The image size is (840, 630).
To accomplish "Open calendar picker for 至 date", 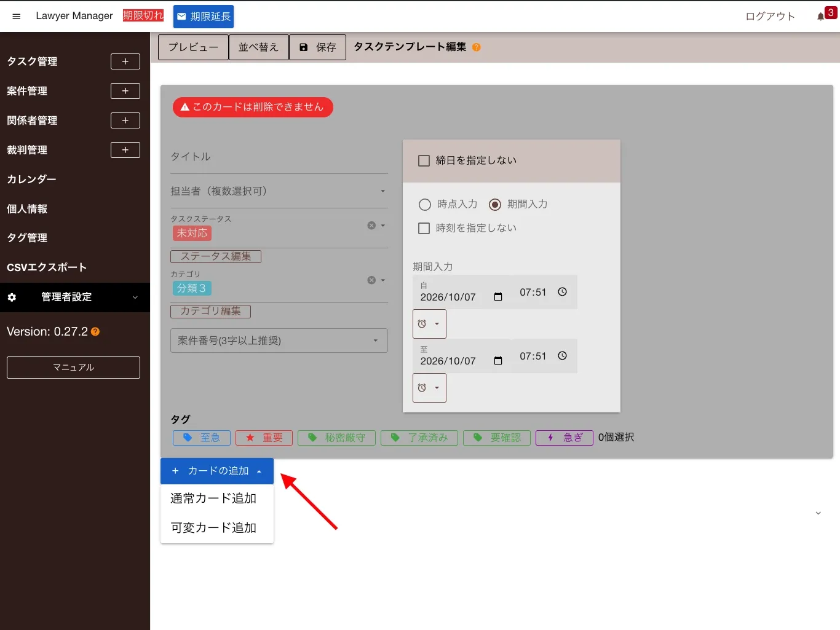I will click(x=498, y=361).
